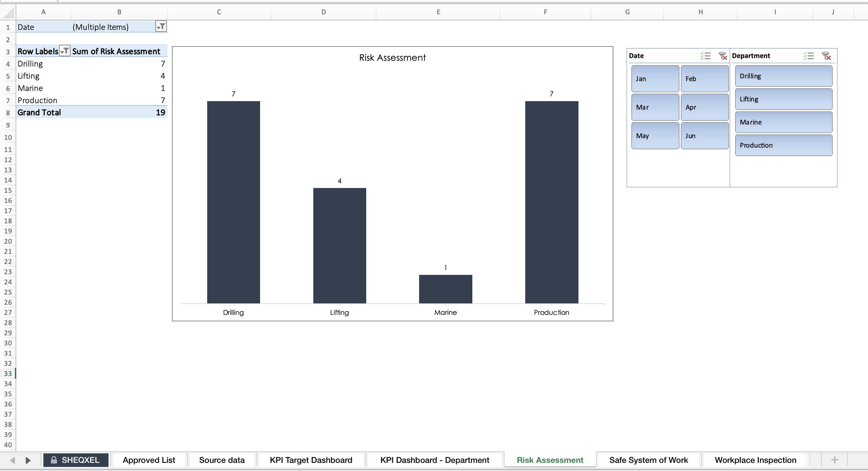Clear the filter on the Department slicer

[826, 56]
